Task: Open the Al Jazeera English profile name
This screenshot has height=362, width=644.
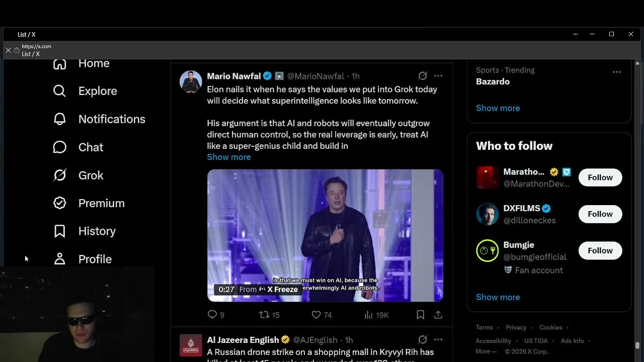Action: (x=243, y=340)
